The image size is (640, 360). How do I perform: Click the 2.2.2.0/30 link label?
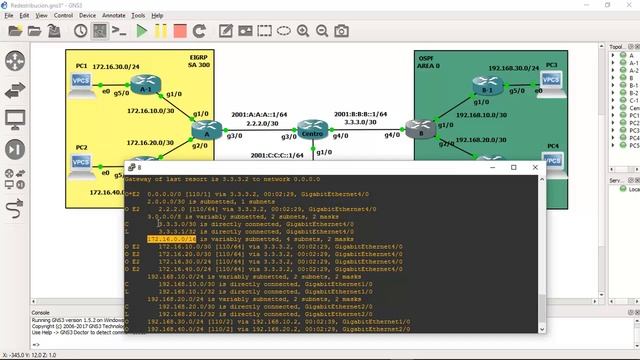262,123
